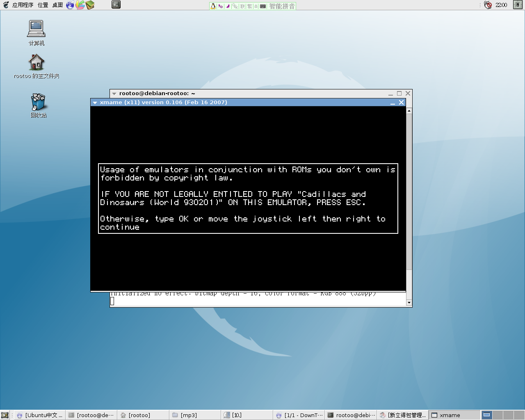Click the show desktop button in taskbar
Viewport: 525px width, 420px height.
(x=5, y=415)
